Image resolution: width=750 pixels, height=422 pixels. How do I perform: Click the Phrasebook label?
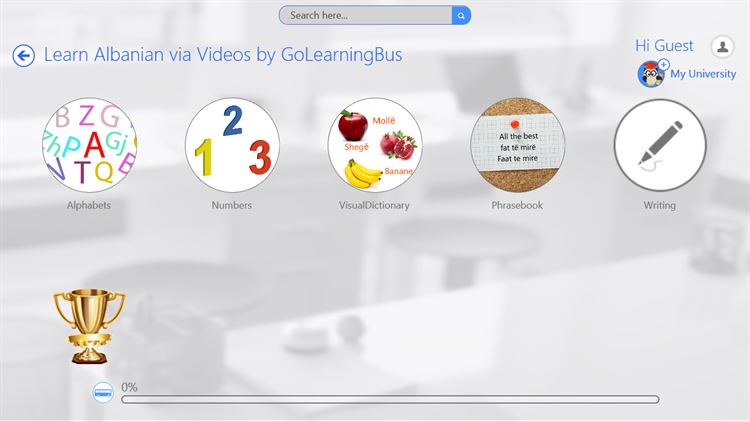517,205
